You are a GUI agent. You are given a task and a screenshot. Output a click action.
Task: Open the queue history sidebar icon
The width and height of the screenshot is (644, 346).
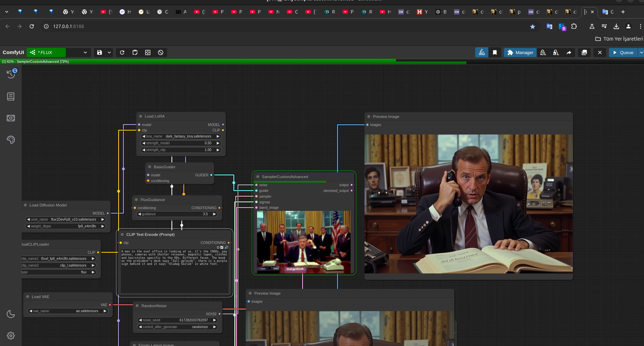click(11, 74)
